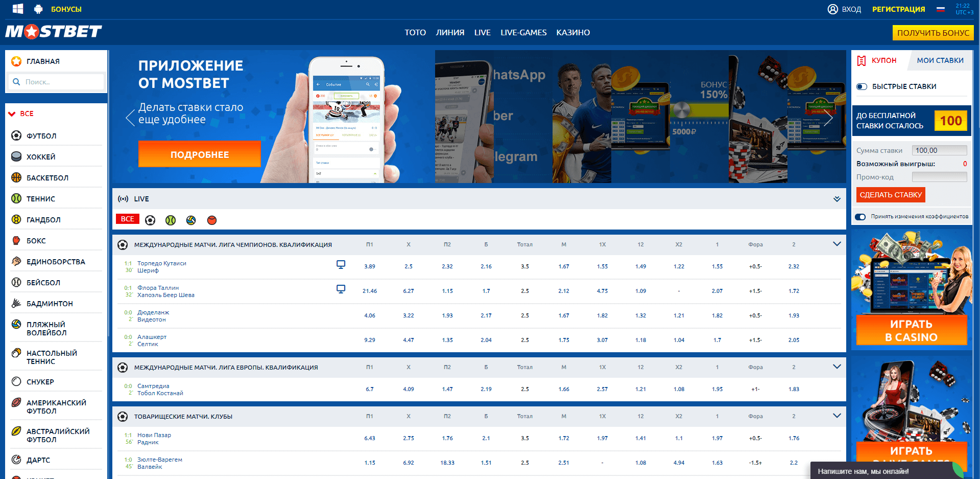The width and height of the screenshot is (980, 479).
Task: Open the КАЗИНО menu item
Action: tap(573, 32)
